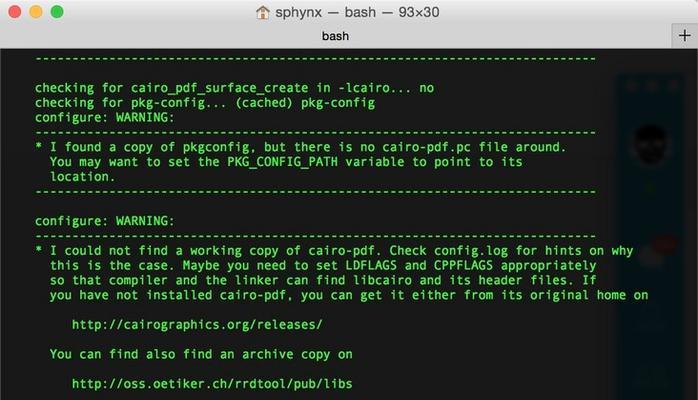Click line starting 'I found a copy of pkgconfig'

pyautogui.click(x=300, y=147)
